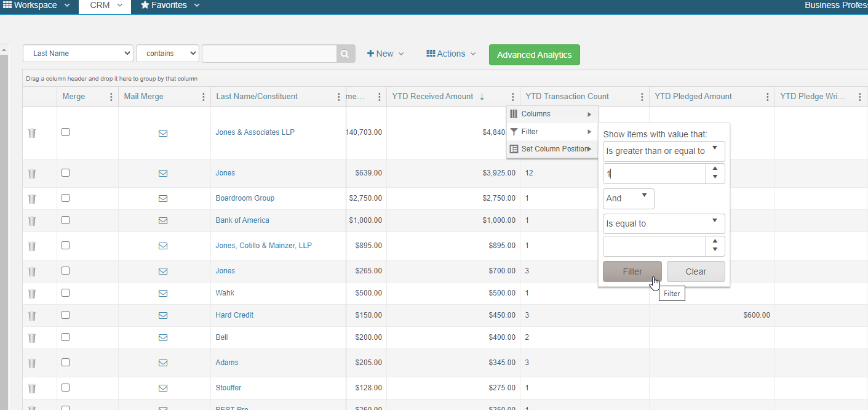Tick the Merge checkbox for Jones & Associates LLP

coord(66,132)
